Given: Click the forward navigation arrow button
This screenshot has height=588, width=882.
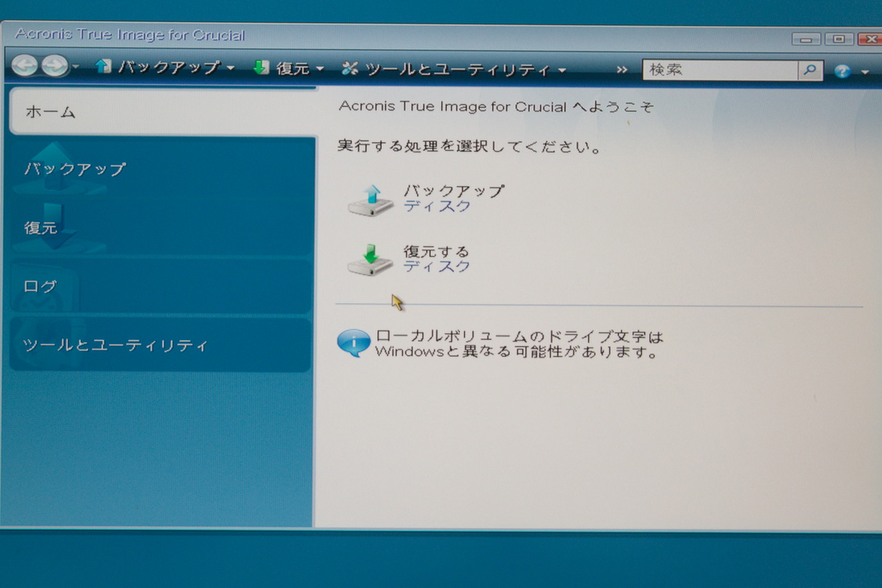Looking at the screenshot, I should [x=54, y=66].
